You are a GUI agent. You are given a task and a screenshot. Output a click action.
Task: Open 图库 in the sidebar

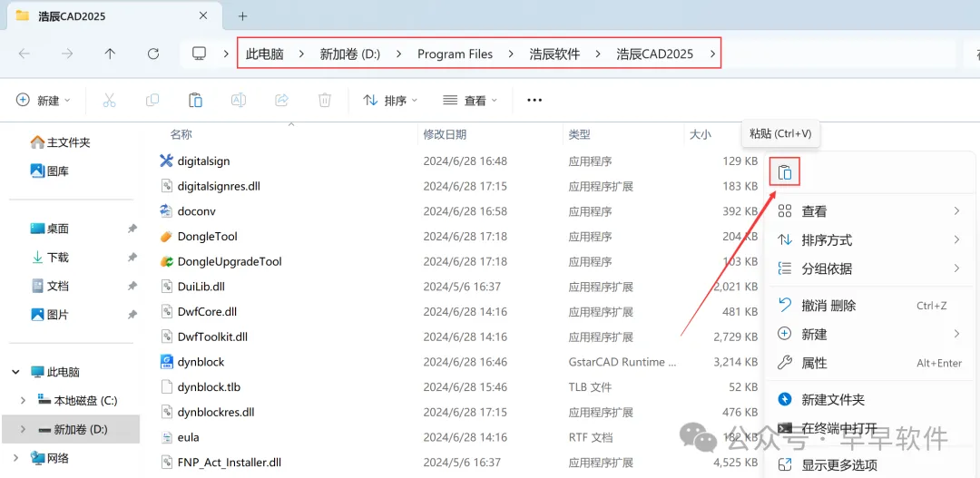50,171
